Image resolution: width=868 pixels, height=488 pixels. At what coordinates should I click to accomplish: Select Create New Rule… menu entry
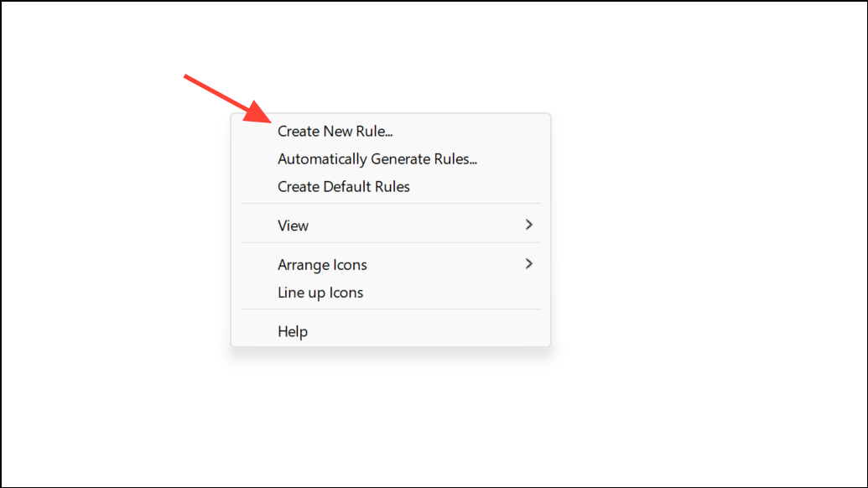click(x=391, y=131)
